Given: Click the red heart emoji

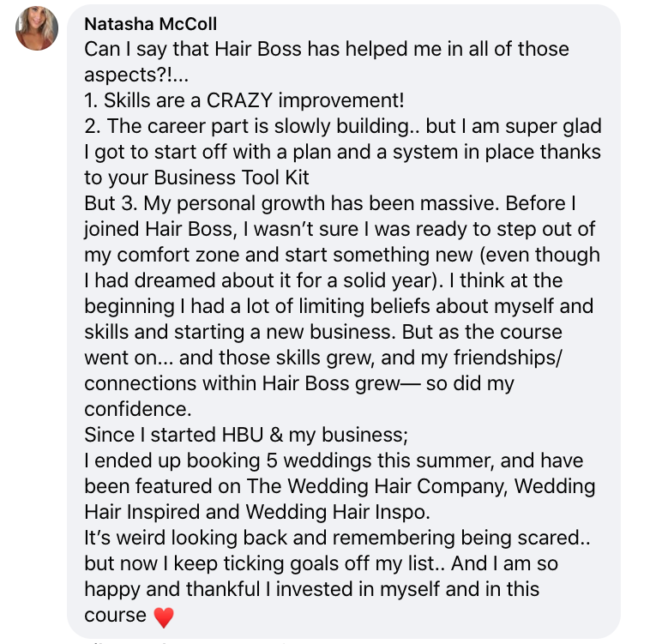Looking at the screenshot, I should 163,617.
